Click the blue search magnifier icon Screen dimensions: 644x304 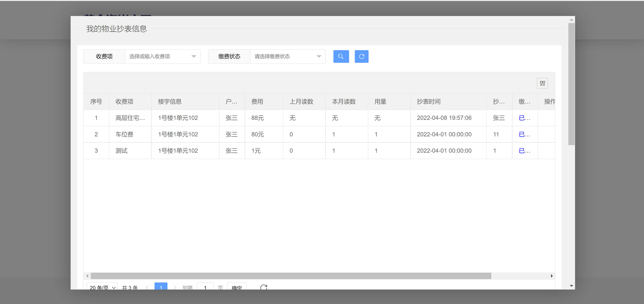(x=341, y=56)
